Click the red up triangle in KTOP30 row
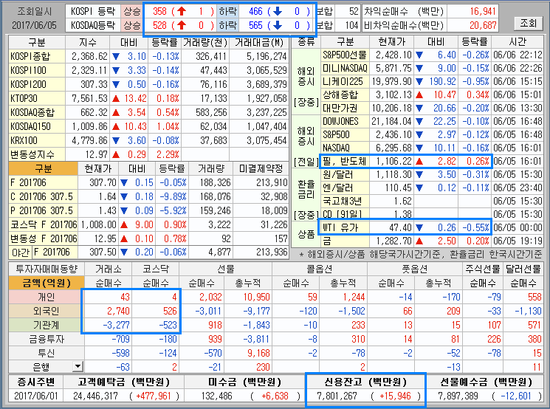This screenshot has width=550, height=409. pyautogui.click(x=116, y=99)
